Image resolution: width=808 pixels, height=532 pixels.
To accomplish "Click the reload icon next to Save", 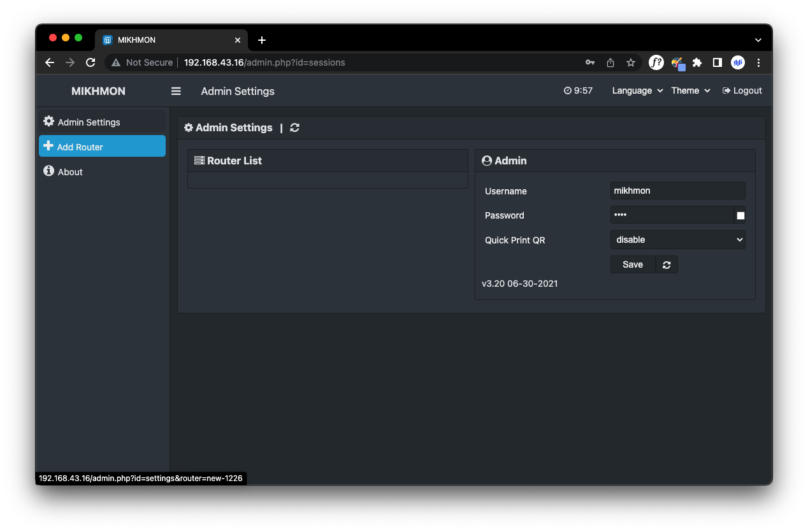I will (667, 265).
